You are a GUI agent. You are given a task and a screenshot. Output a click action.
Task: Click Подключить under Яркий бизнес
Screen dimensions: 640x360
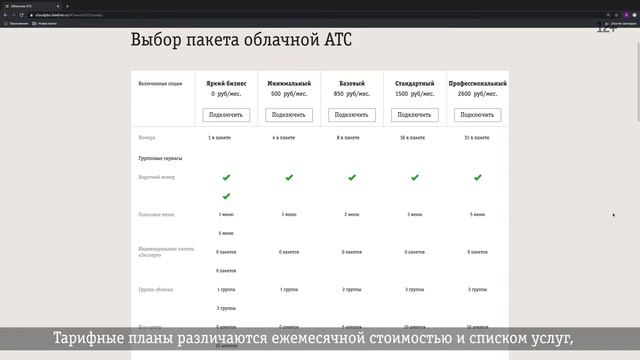pyautogui.click(x=226, y=115)
